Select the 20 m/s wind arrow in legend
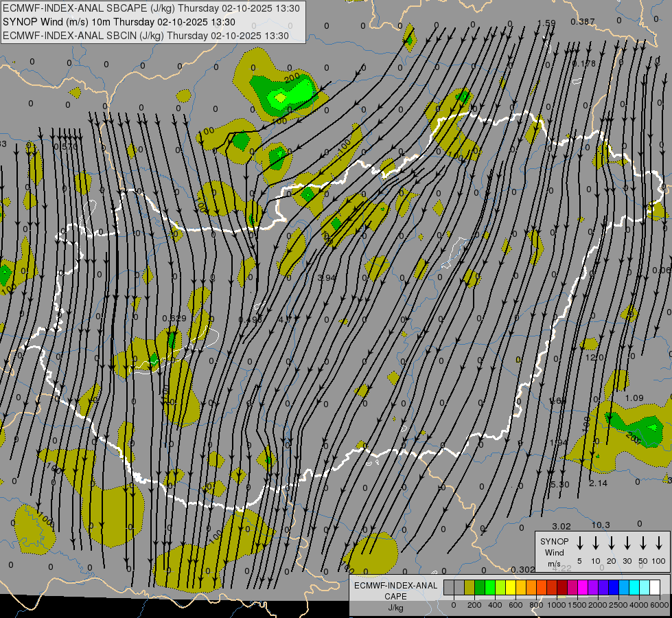 611,543
